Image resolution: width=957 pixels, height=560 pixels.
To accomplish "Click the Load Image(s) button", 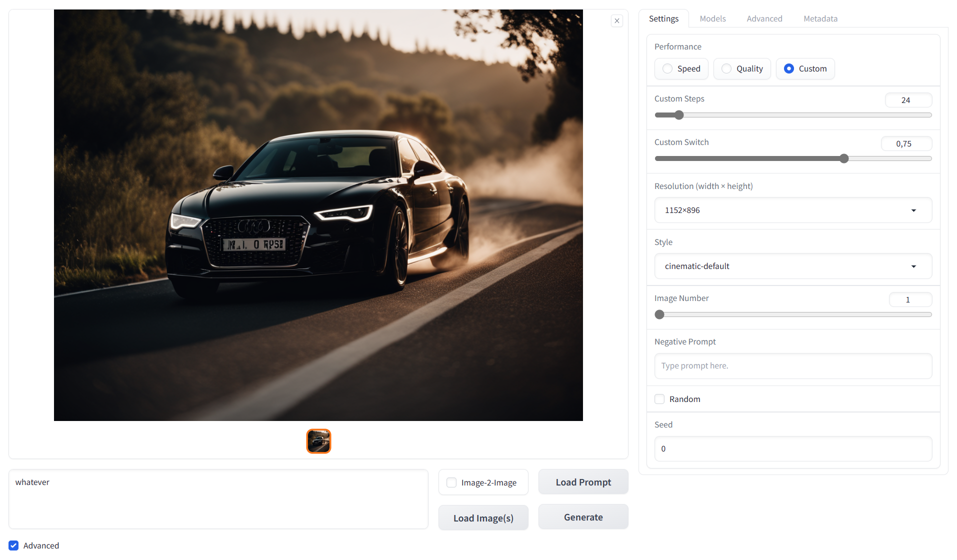I will (483, 518).
